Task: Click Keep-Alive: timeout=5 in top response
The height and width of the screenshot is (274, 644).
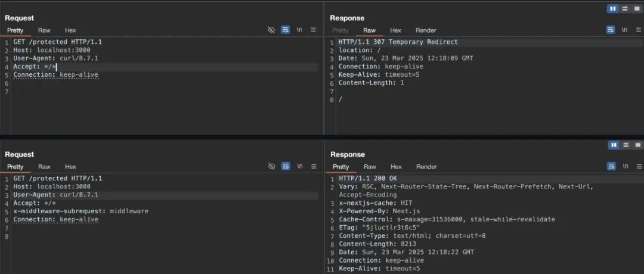Action: pyautogui.click(x=379, y=74)
